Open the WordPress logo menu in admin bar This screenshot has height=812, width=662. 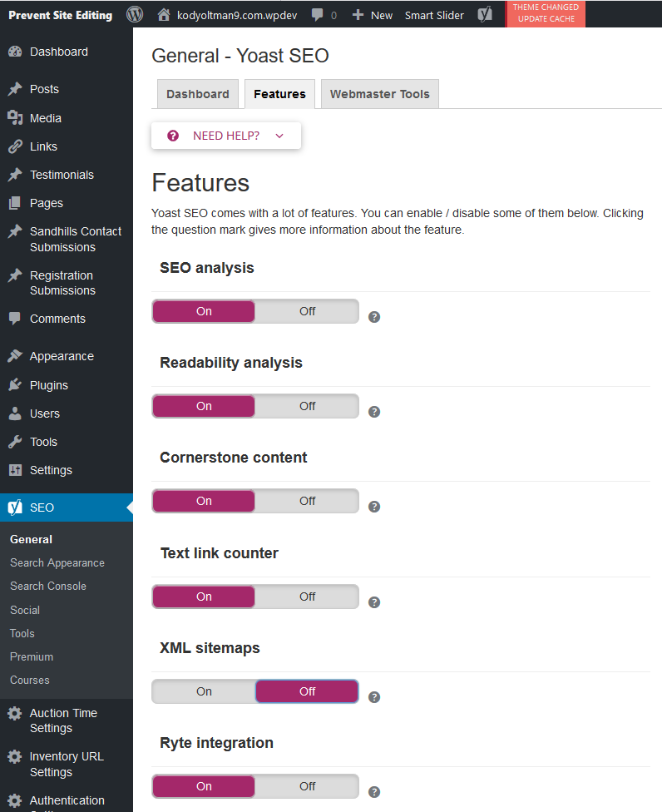135,14
